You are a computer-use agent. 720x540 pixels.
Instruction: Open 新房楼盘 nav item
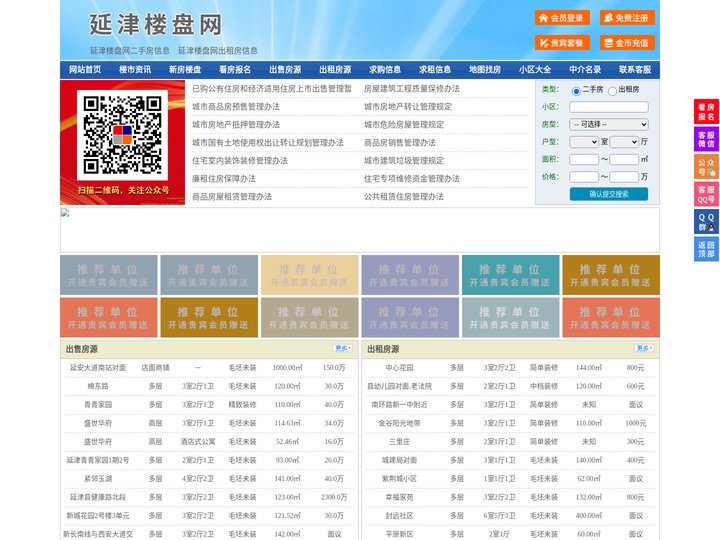coord(185,70)
